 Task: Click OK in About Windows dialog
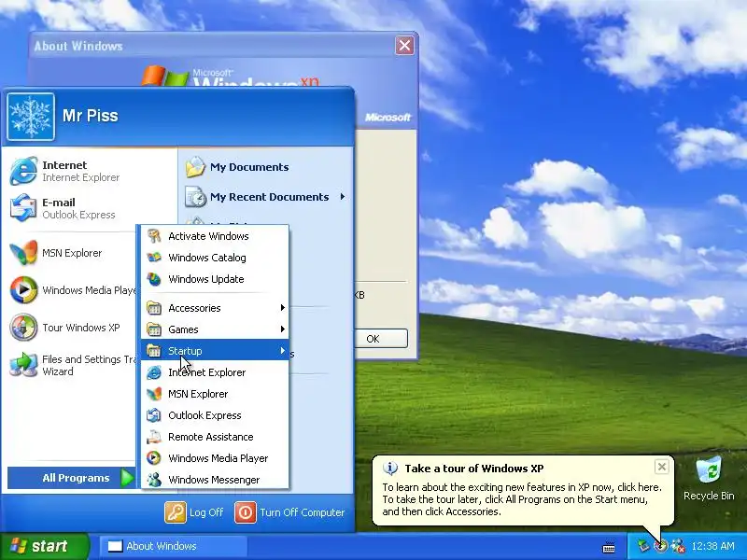(x=382, y=338)
